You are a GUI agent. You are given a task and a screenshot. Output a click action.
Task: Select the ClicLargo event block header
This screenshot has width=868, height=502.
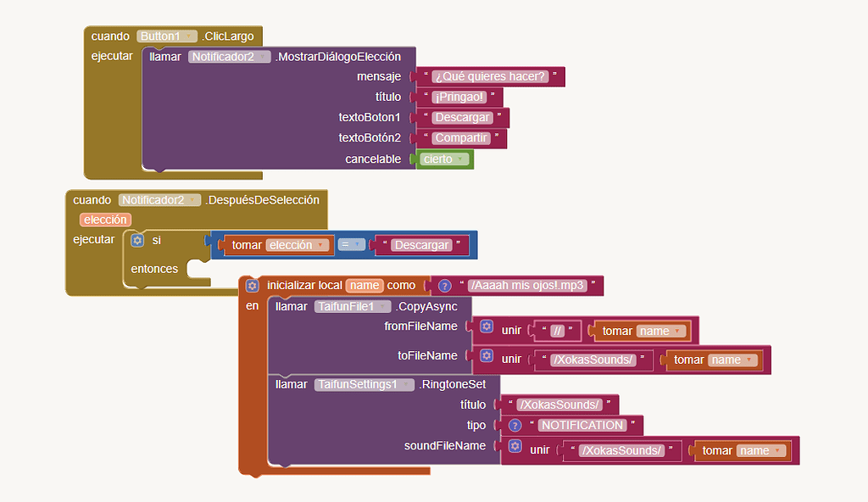tap(229, 36)
